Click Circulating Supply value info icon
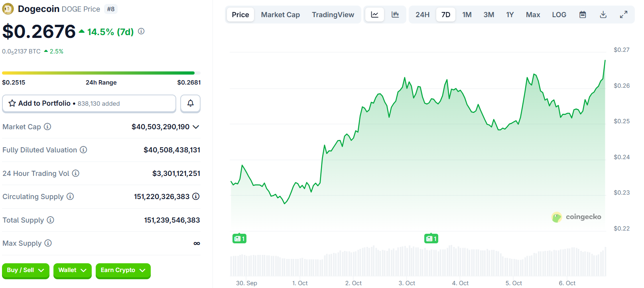 pos(196,197)
